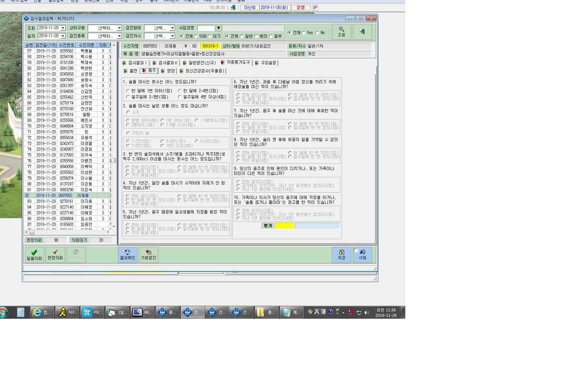579x392 pixels.
Task: Open the 사업장명 dropdown arrow
Action: [x=218, y=28]
